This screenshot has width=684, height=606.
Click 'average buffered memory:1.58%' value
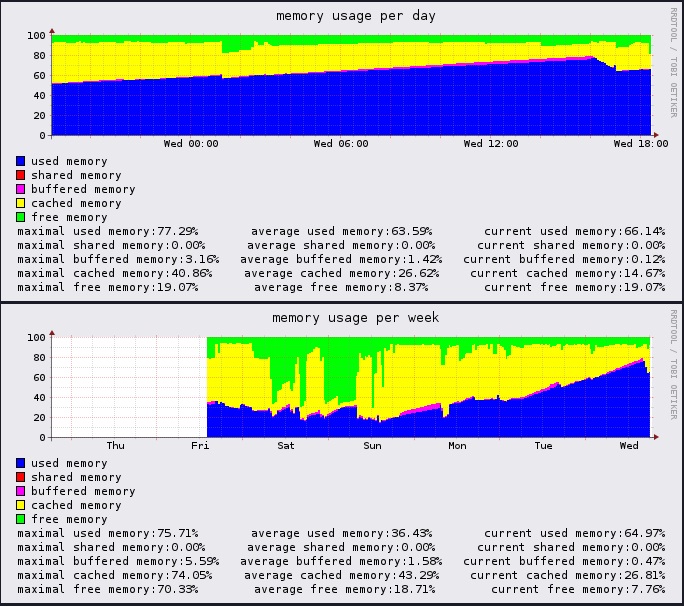[341, 561]
